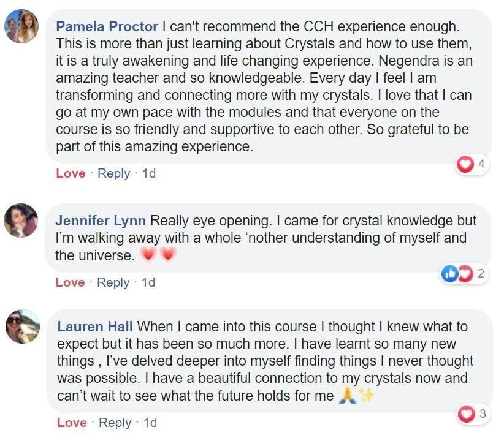The height and width of the screenshot is (438, 504).
Task: Click the heart reaction icon on Jennifer Lynn's comment
Action: point(467,274)
